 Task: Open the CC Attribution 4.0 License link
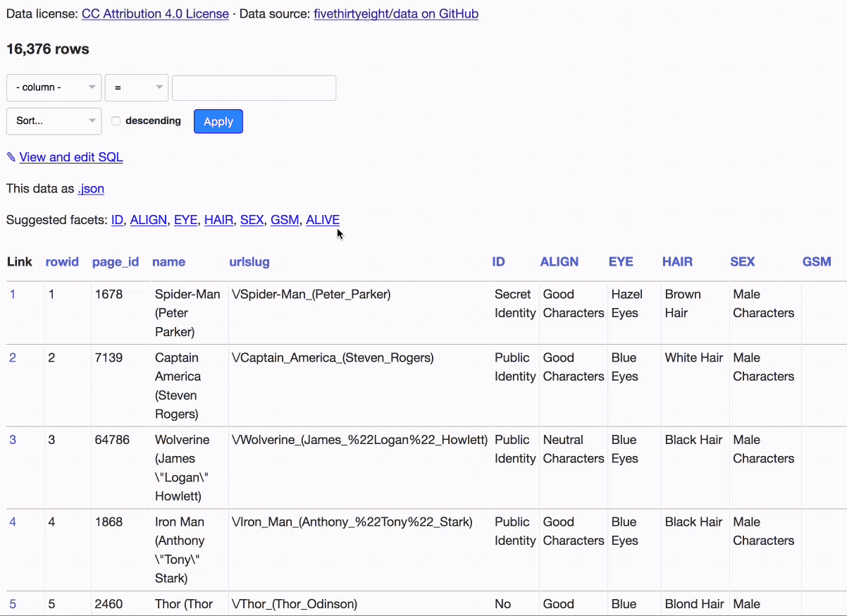pyautogui.click(x=155, y=13)
